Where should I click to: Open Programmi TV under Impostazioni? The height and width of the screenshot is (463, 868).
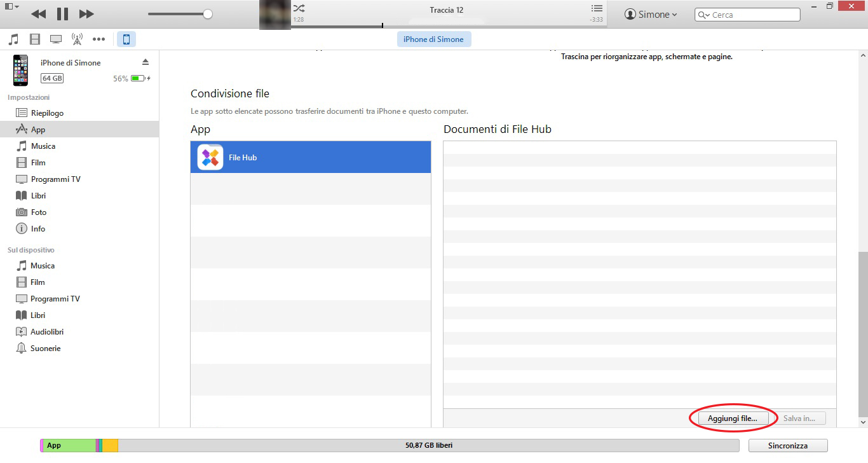pos(79,179)
